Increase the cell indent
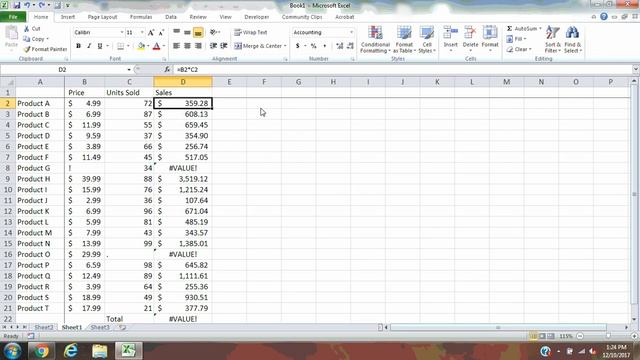640x360 pixels. 224,46
